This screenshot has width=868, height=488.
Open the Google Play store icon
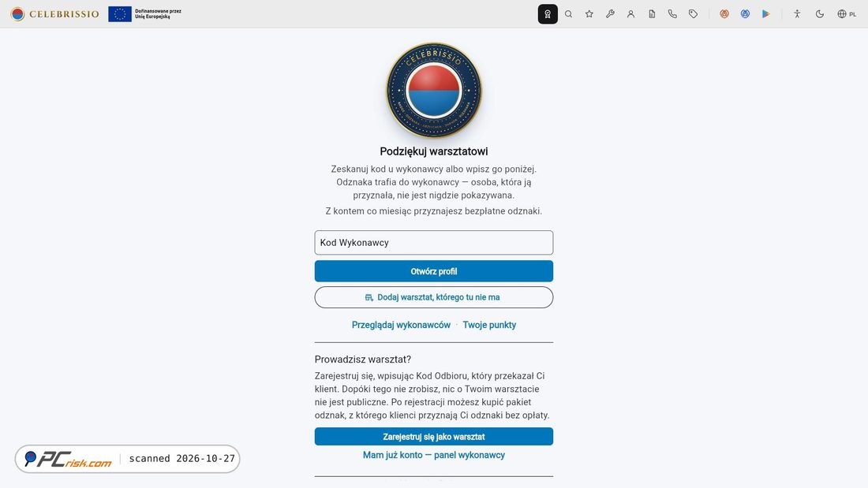coord(765,14)
